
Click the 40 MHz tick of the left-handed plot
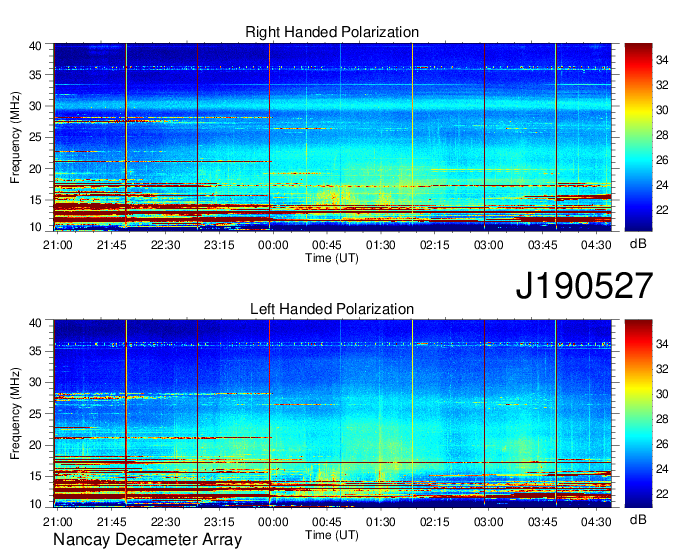(x=35, y=322)
